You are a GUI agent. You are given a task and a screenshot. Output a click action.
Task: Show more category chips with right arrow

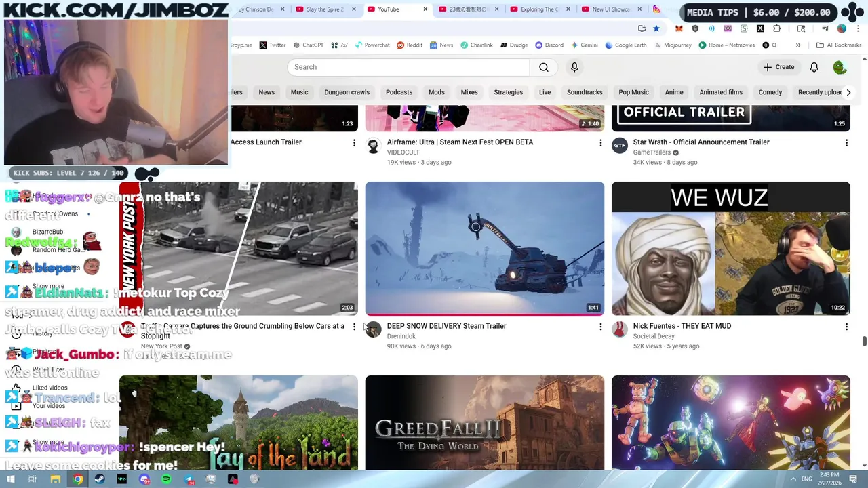(848, 92)
